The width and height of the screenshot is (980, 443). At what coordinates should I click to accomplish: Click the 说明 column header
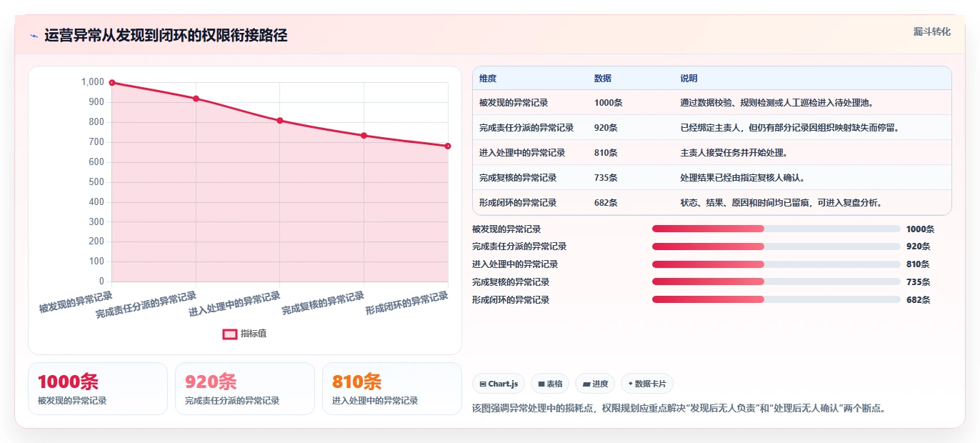pos(689,79)
